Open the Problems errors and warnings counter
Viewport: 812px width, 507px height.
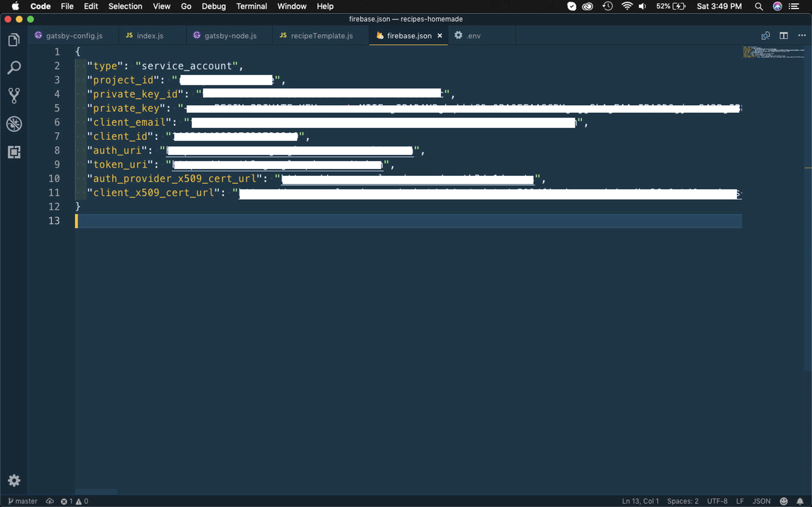[x=74, y=501]
